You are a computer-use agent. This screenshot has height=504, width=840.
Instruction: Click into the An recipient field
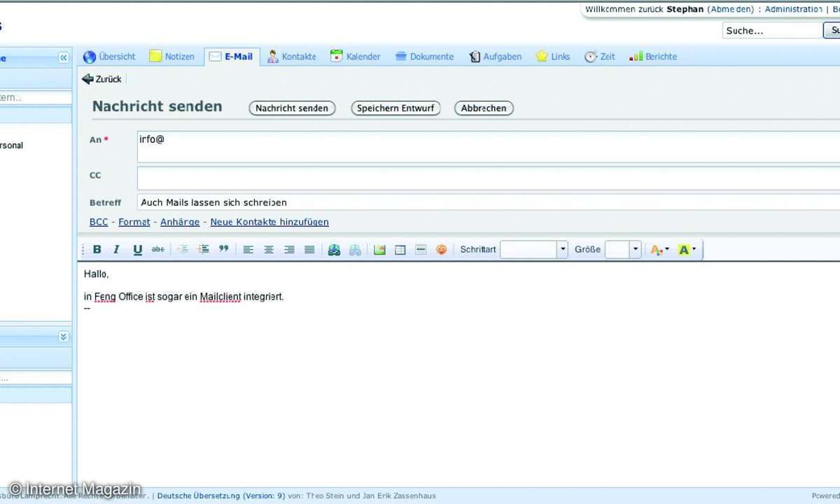pos(488,147)
